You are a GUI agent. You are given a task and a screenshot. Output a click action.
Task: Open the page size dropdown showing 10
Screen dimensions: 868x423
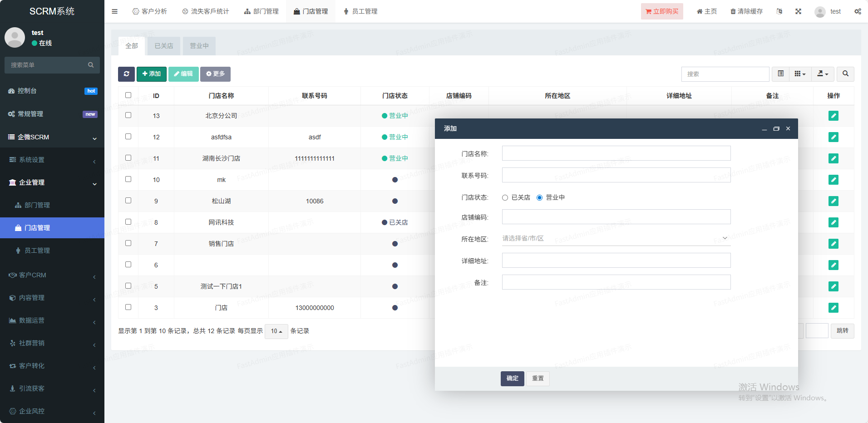point(276,331)
